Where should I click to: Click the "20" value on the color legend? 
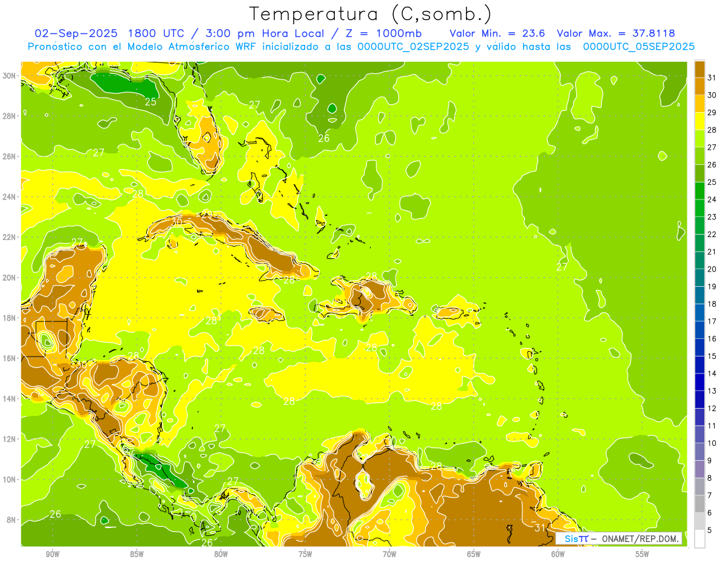coord(712,269)
